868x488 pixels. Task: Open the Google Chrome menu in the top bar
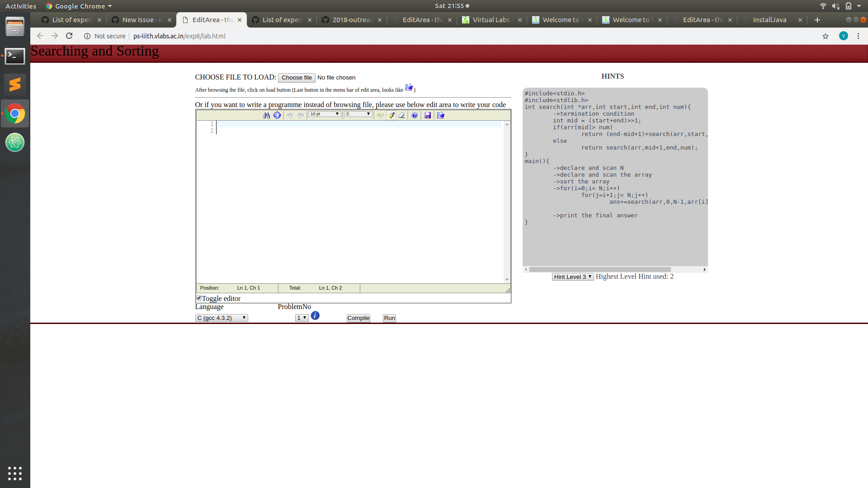click(x=78, y=6)
